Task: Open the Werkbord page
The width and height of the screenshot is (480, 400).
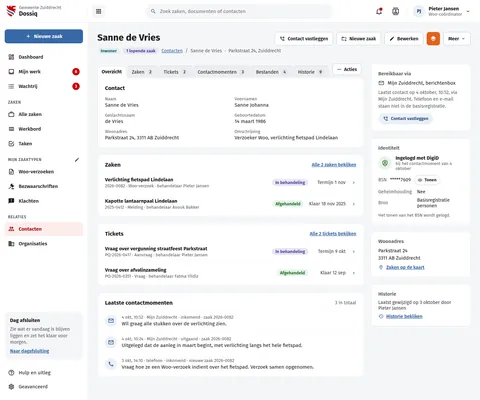Action: click(44, 129)
